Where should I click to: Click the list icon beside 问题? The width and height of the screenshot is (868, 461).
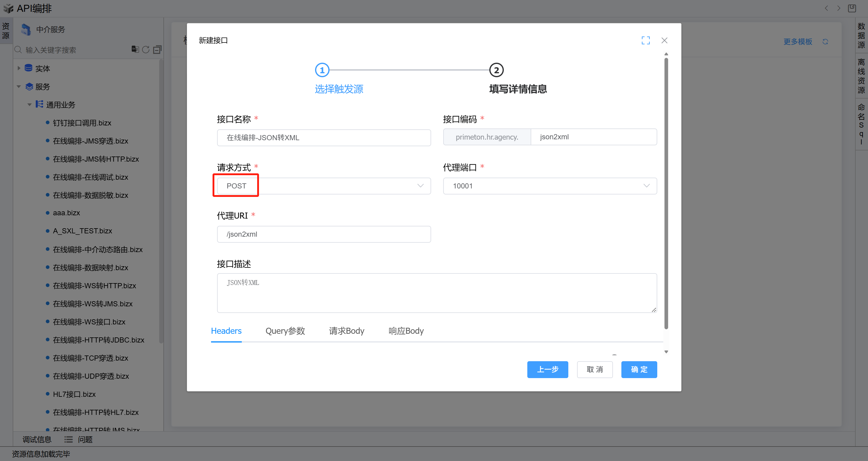[68, 439]
